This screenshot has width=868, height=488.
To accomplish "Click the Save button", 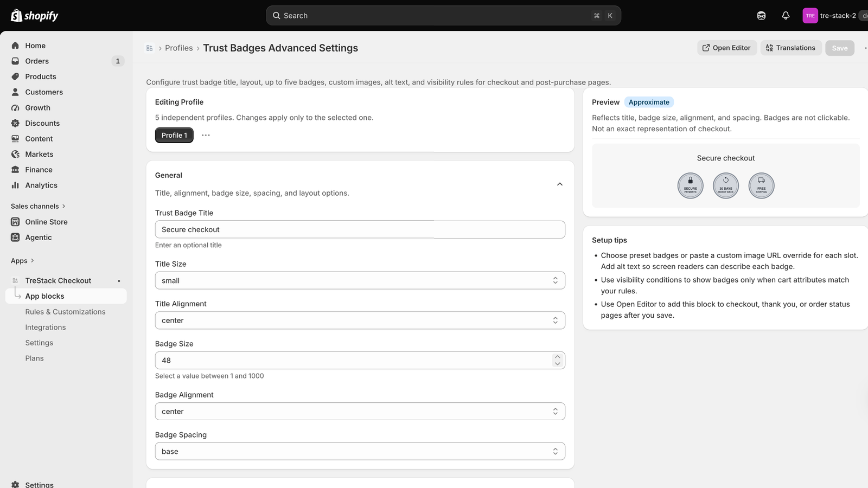I will coord(840,48).
